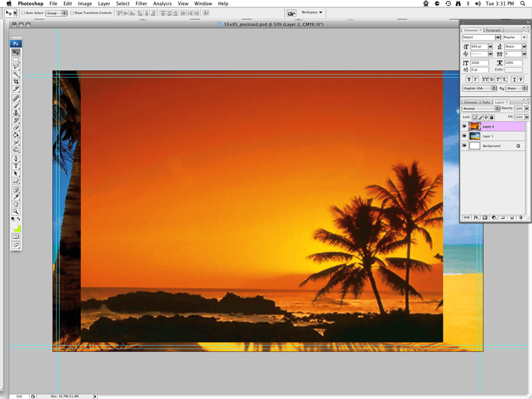
Task: Select the Layer 1 thumbnail
Action: [x=474, y=136]
